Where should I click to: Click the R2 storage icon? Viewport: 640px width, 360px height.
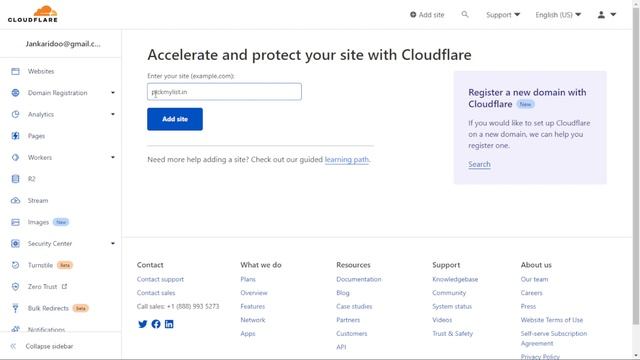16,179
